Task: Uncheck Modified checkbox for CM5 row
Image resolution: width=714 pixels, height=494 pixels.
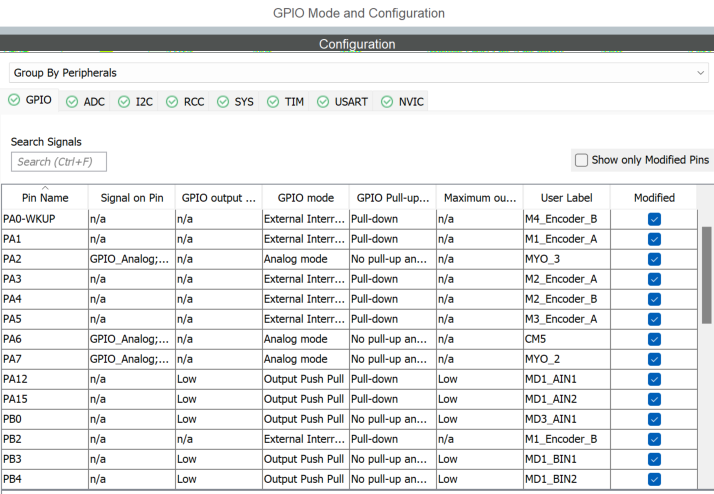Action: pos(654,339)
